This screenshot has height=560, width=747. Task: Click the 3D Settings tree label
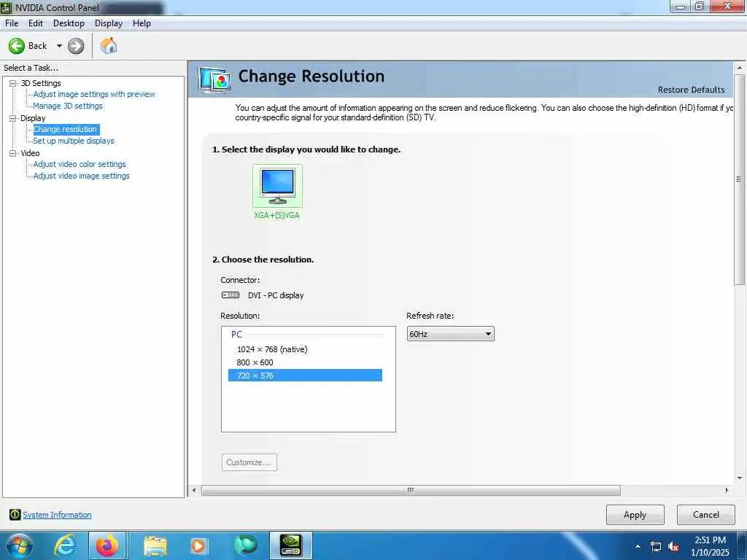point(41,83)
